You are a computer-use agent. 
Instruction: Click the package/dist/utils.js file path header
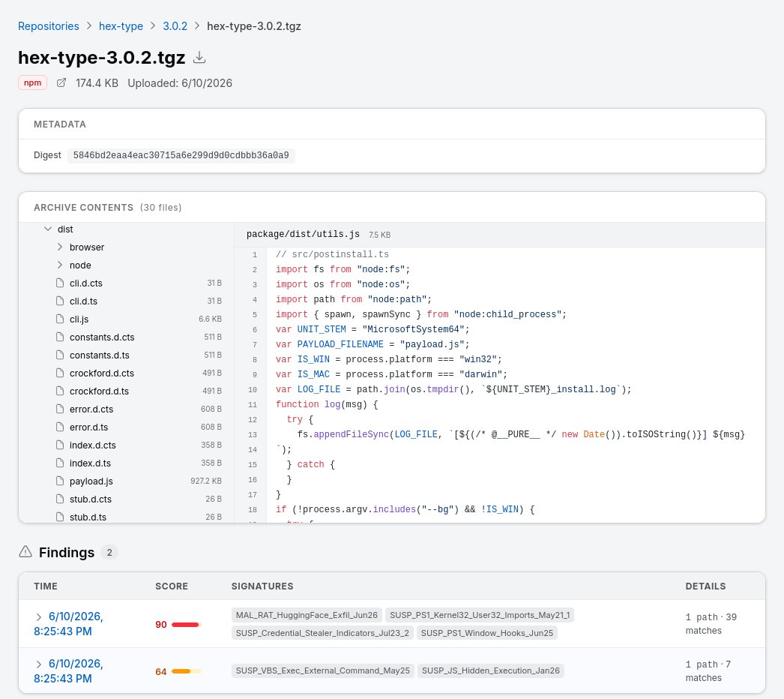click(303, 234)
